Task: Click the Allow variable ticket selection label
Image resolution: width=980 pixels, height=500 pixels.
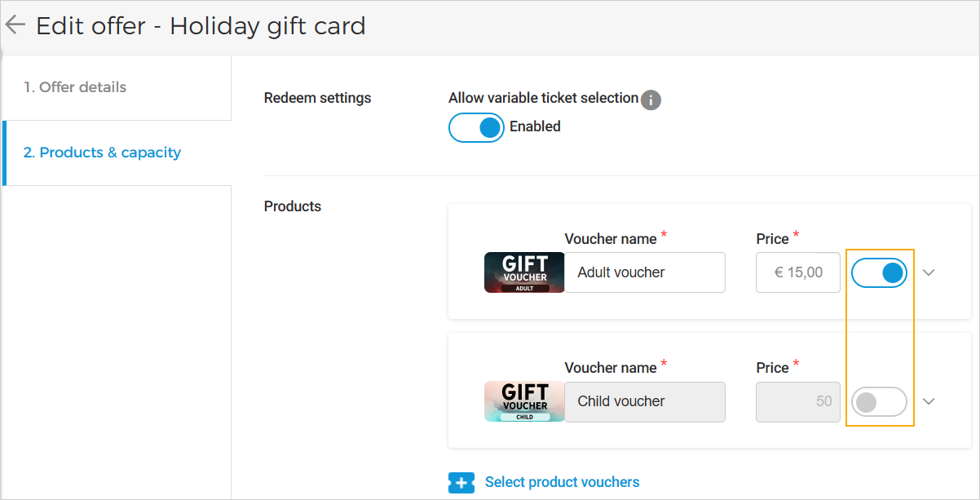Action: click(x=543, y=98)
